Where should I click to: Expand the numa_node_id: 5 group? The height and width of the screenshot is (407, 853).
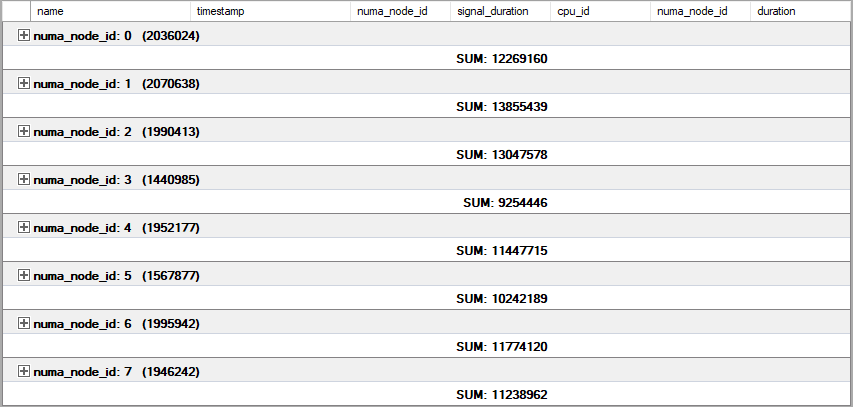tap(24, 275)
